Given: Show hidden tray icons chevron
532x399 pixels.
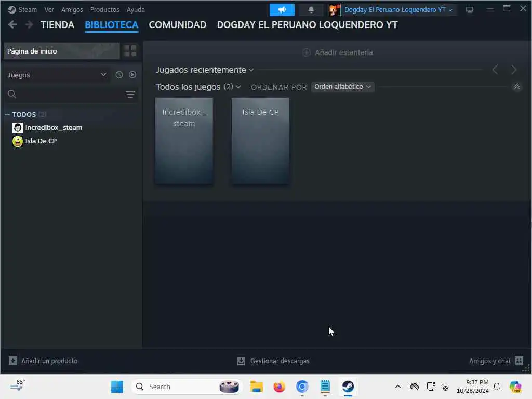Looking at the screenshot, I should [398, 387].
